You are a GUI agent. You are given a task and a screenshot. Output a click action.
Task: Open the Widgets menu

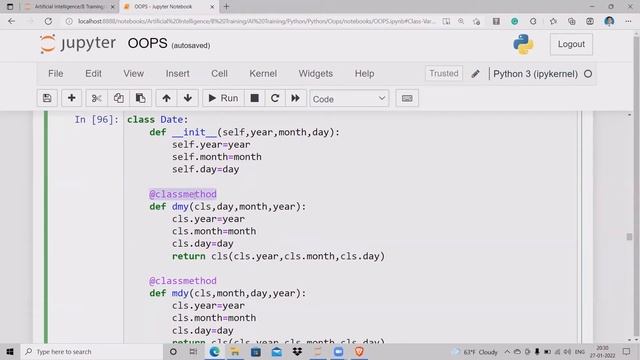pos(316,73)
